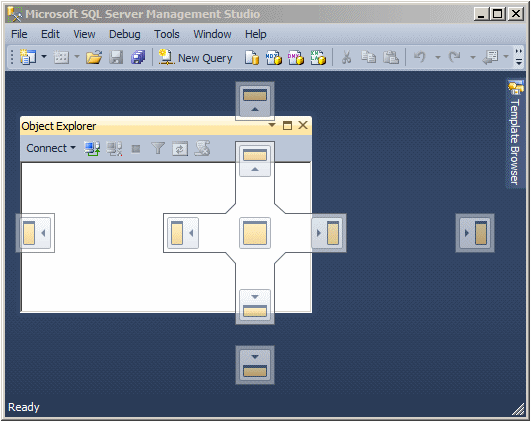Viewport: 531px width, 422px height.
Task: Click the Management Studio title bar app icon
Action: tap(15, 14)
